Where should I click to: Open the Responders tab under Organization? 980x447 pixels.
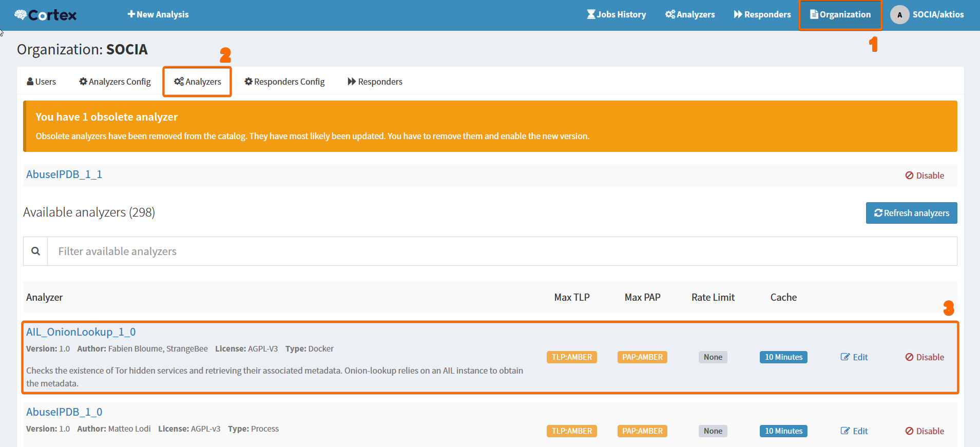tap(375, 82)
